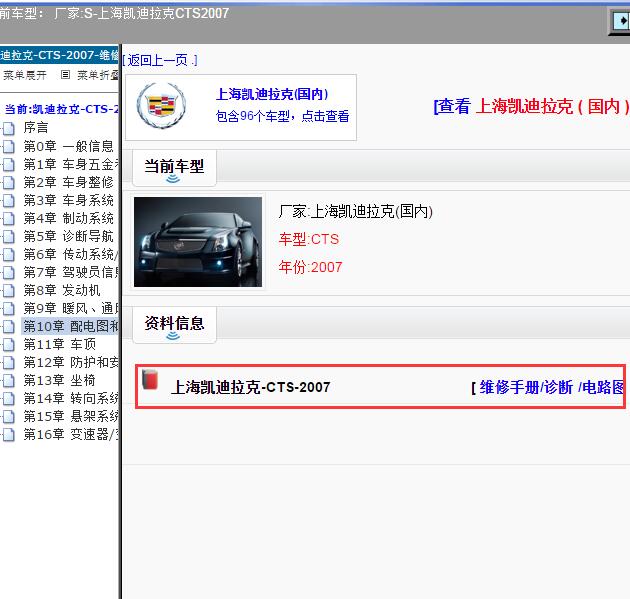Open chapter 第0章 一般信息
Image resolution: width=630 pixels, height=599 pixels.
point(68,146)
